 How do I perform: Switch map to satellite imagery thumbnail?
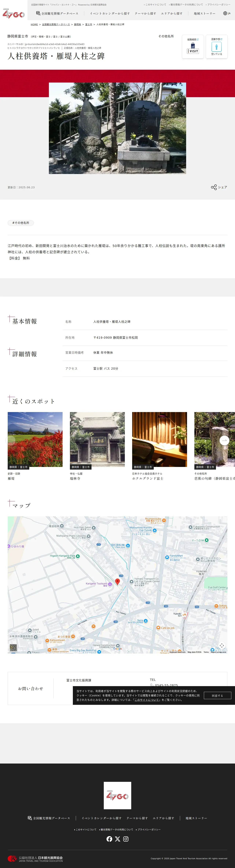click(13, 647)
